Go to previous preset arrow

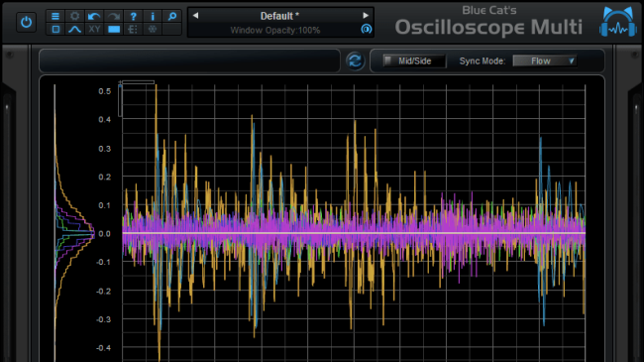195,16
